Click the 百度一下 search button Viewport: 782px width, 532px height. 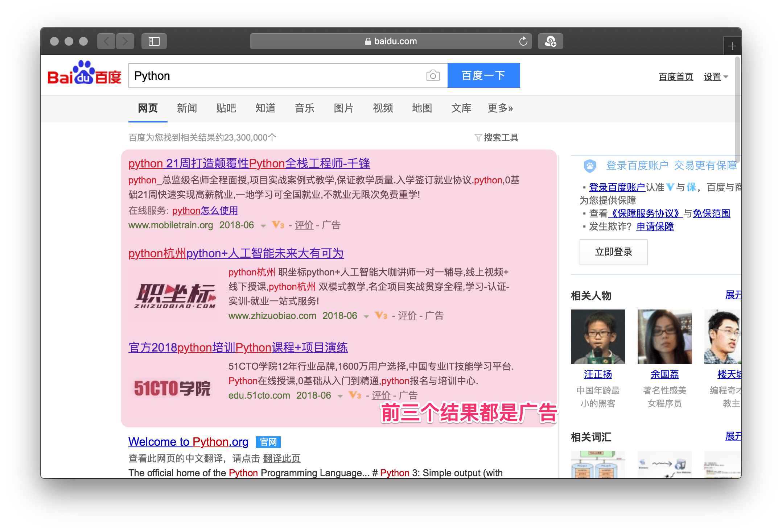point(483,75)
